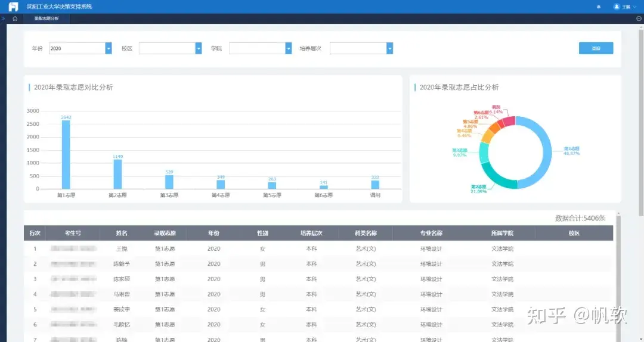Open the 校区 dropdown arrow
The width and height of the screenshot is (644, 342).
pos(199,48)
